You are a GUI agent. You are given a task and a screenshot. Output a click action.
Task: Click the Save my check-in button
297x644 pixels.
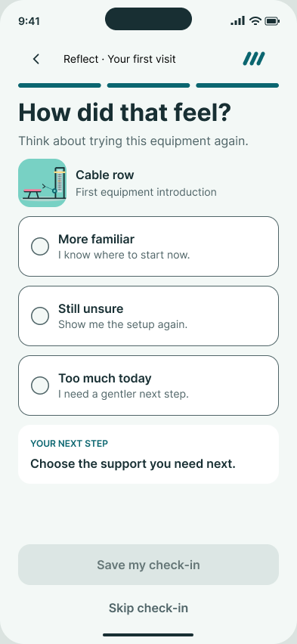click(x=148, y=565)
